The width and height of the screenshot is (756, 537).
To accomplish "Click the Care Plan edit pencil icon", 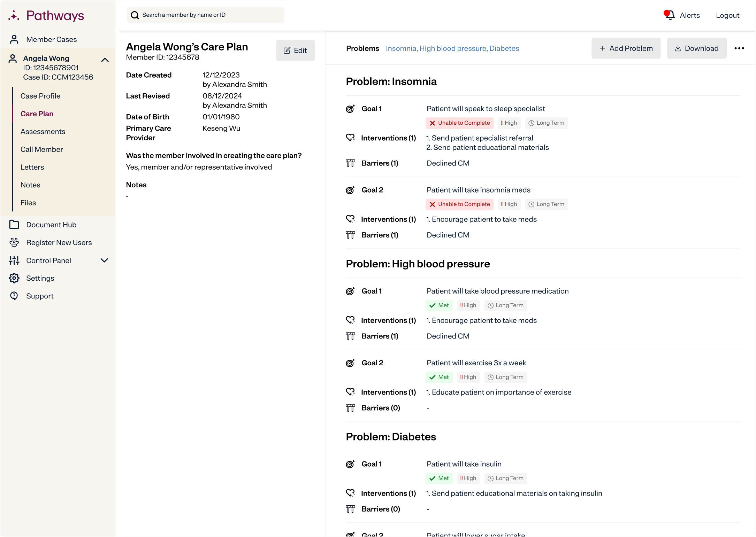I will 287,50.
